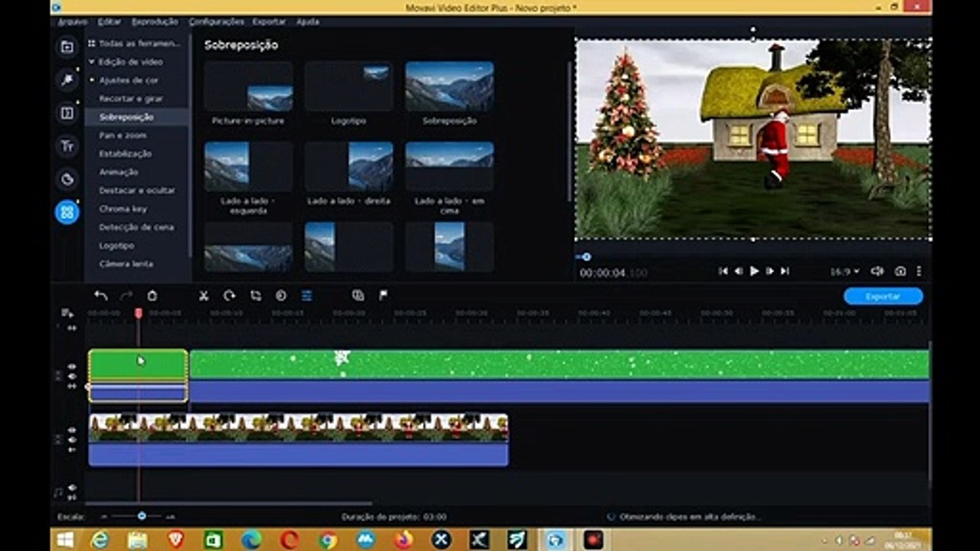The width and height of the screenshot is (980, 551).
Task: Choose the Logotipo overlay mode thumbnail
Action: coord(348,86)
